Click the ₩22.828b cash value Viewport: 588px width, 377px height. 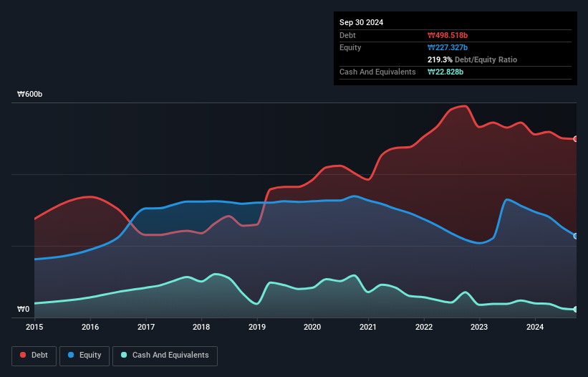(x=445, y=72)
